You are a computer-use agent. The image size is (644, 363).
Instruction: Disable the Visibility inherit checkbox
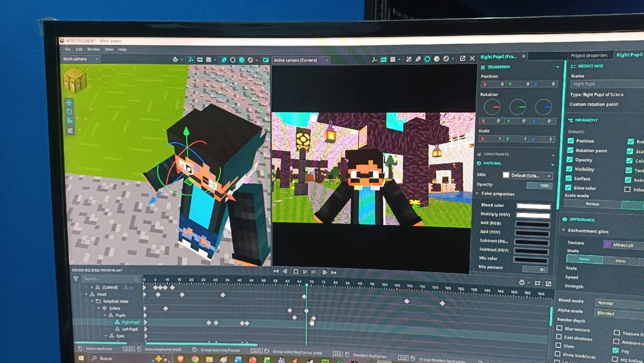coord(571,169)
